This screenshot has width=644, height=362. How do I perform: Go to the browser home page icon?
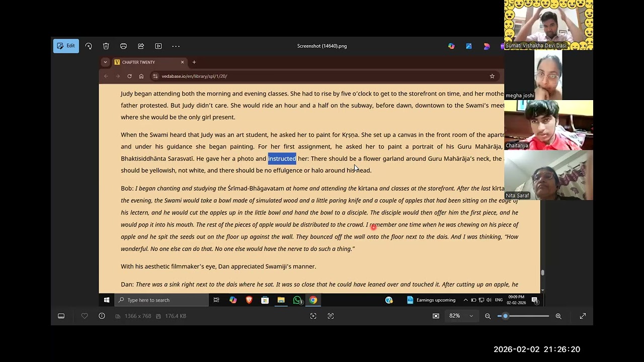coord(141,76)
